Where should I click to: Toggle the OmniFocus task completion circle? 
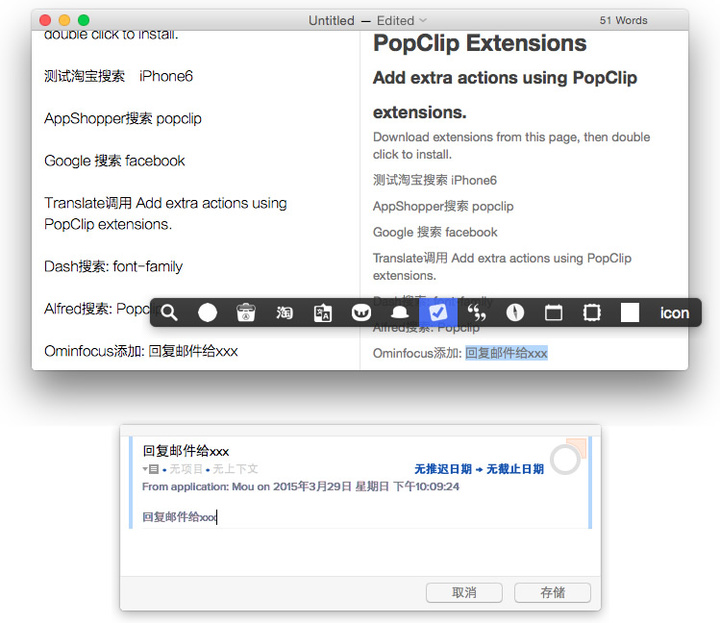point(565,460)
